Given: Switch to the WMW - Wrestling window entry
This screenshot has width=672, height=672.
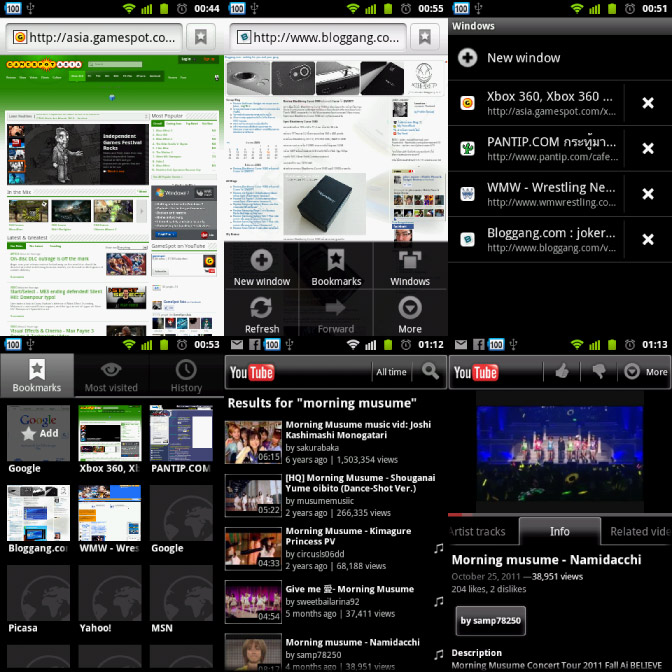Looking at the screenshot, I should coord(537,194).
